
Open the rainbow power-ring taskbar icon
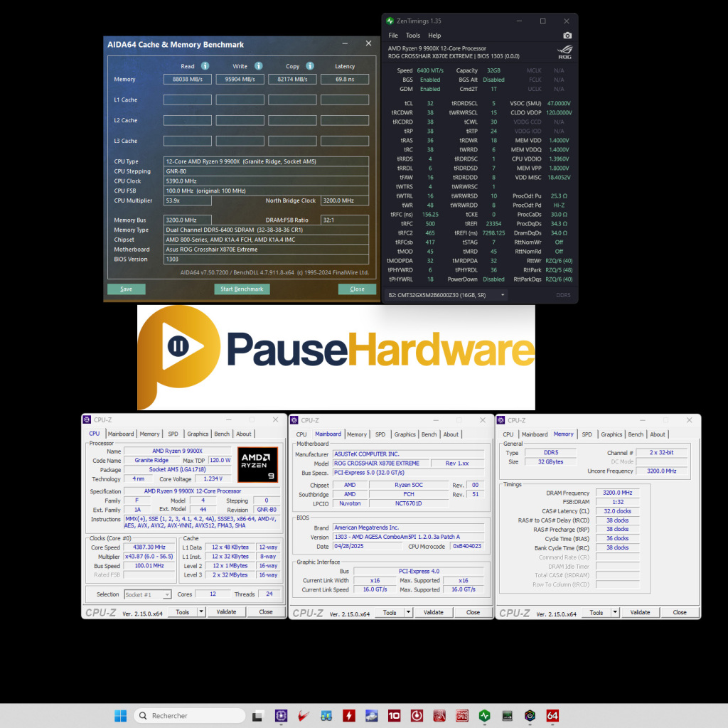coord(530,715)
